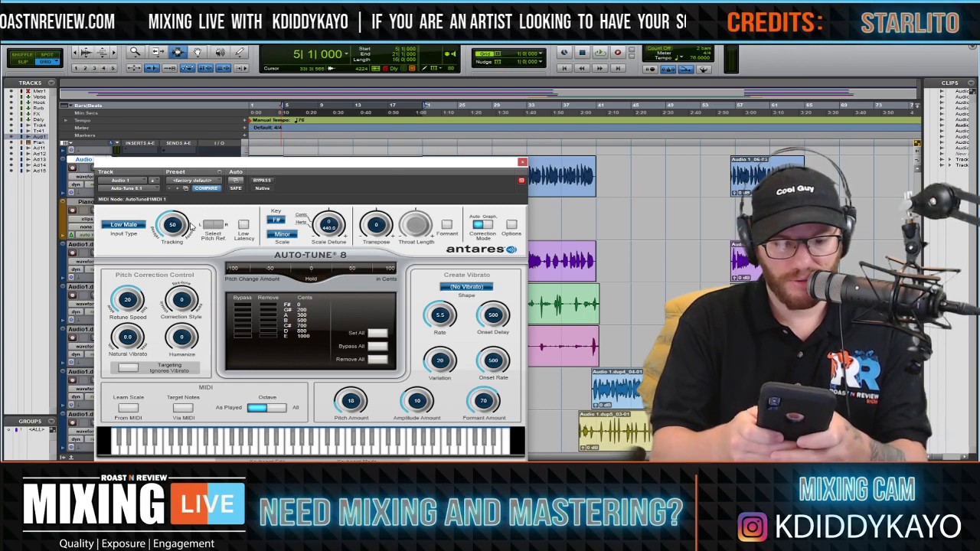
Task: Open Auto-Tune Options
Action: pos(511,224)
